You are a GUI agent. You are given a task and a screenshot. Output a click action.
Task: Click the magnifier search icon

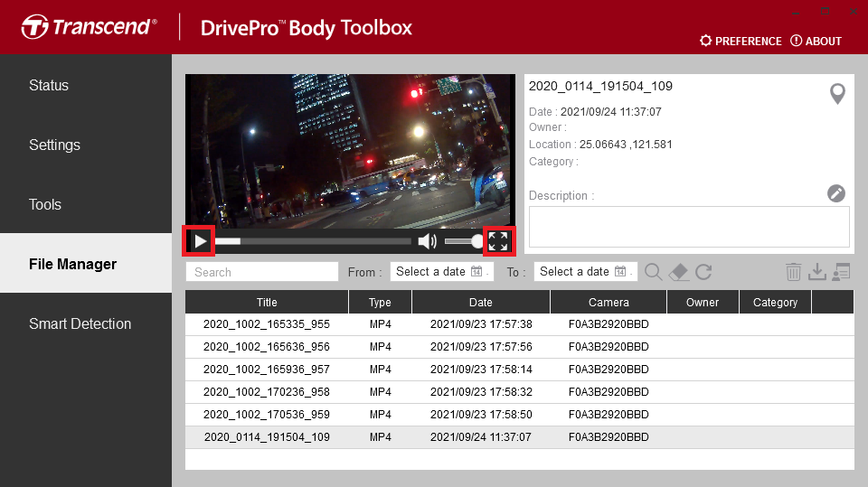(x=653, y=272)
